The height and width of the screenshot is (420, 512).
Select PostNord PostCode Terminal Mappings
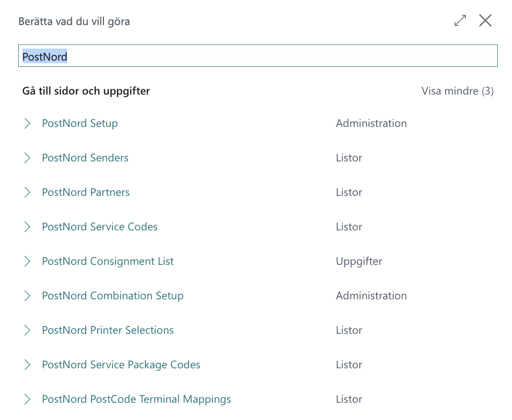(136, 400)
